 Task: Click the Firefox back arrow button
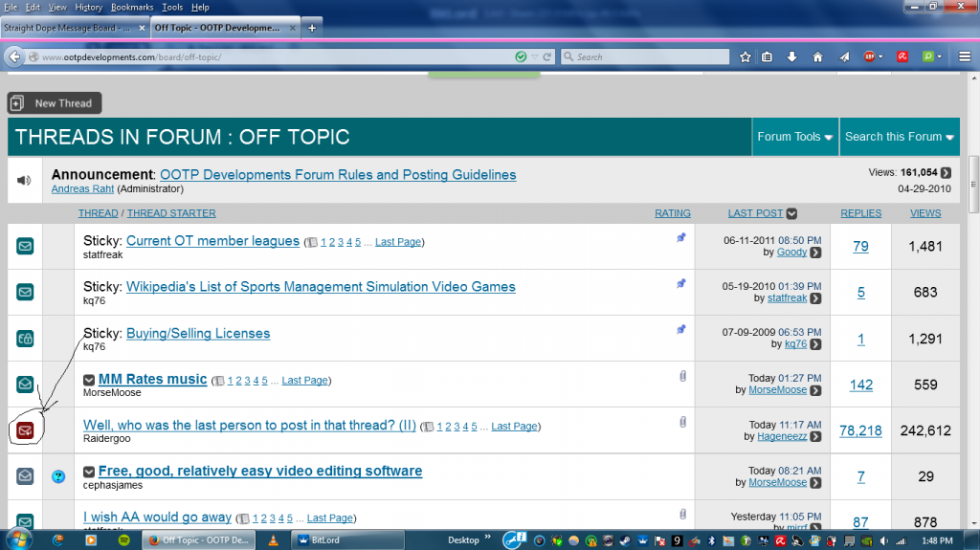click(14, 56)
